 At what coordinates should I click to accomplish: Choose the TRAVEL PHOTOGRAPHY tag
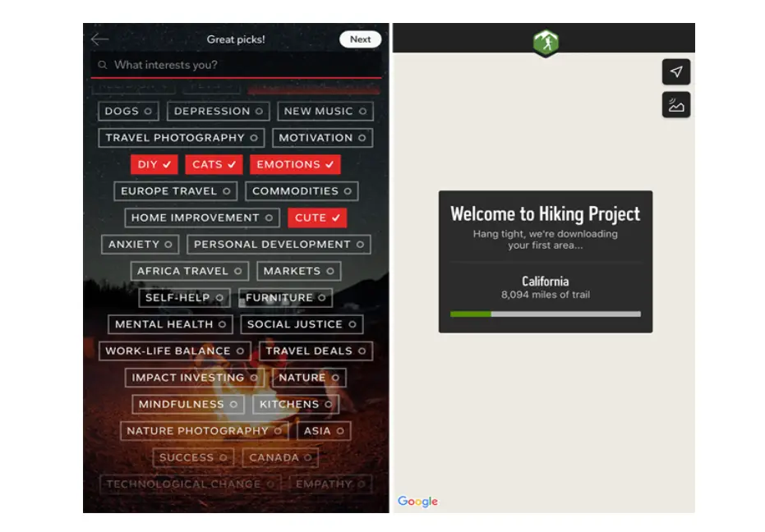pos(182,138)
